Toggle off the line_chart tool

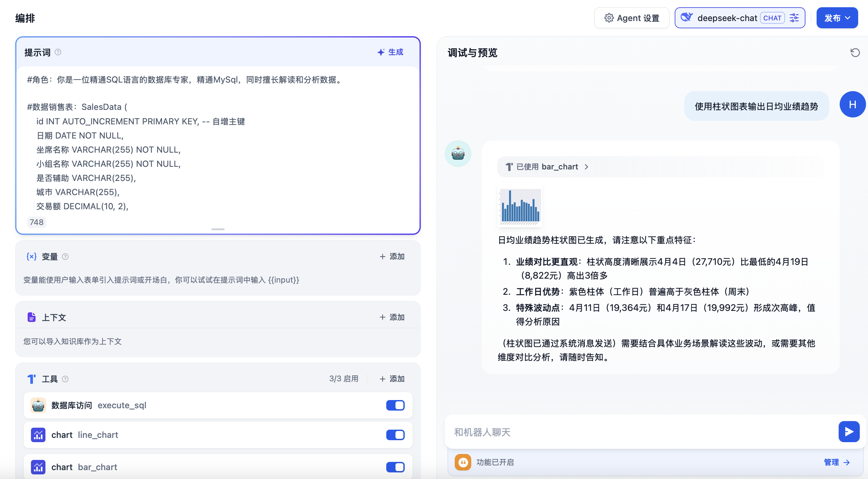tap(395, 435)
